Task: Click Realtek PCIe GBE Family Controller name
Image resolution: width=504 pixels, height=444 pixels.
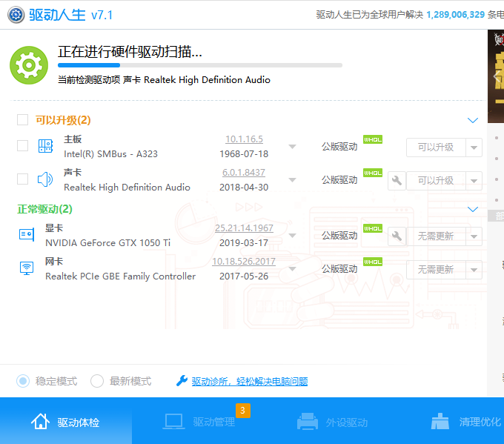Action: [121, 276]
